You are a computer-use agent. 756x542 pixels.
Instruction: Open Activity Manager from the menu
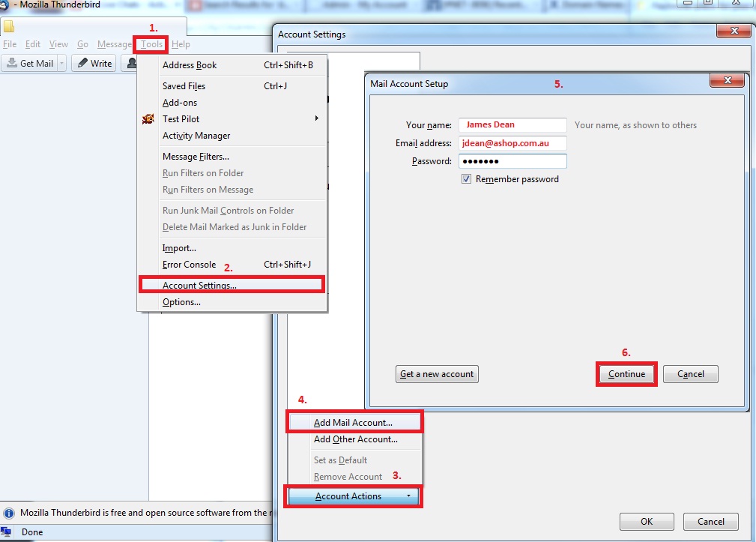point(232,136)
